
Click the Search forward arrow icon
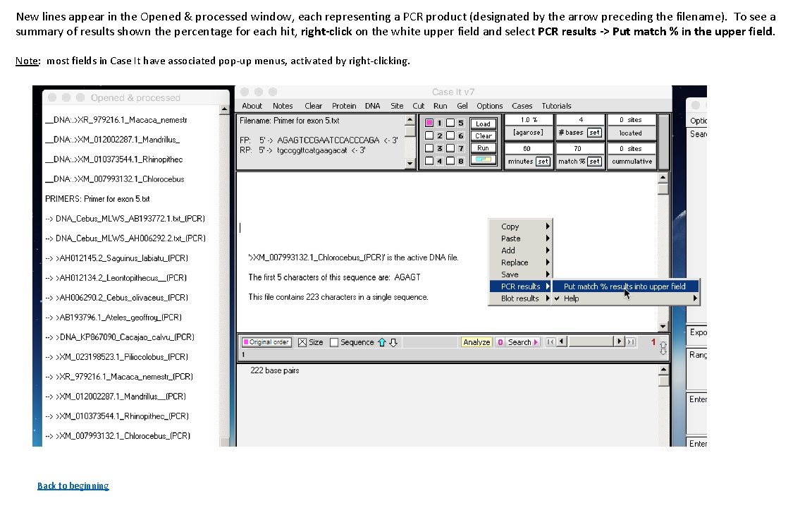(x=534, y=342)
